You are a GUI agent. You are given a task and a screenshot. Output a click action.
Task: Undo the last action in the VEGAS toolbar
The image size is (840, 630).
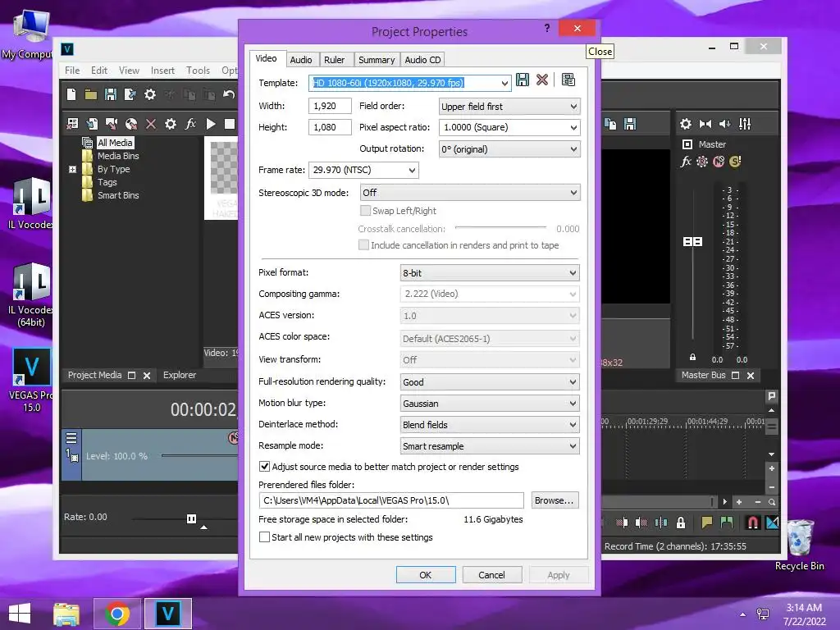tap(229, 95)
